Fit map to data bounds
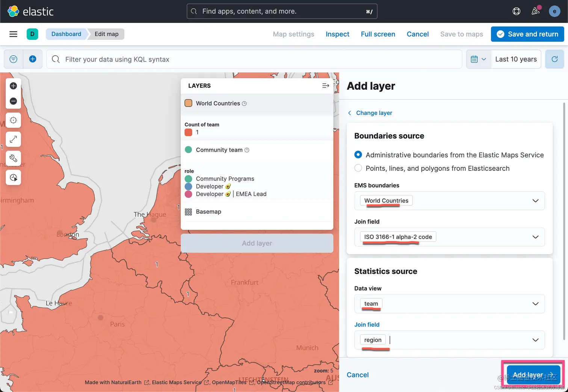The width and height of the screenshot is (568, 392). [x=14, y=120]
